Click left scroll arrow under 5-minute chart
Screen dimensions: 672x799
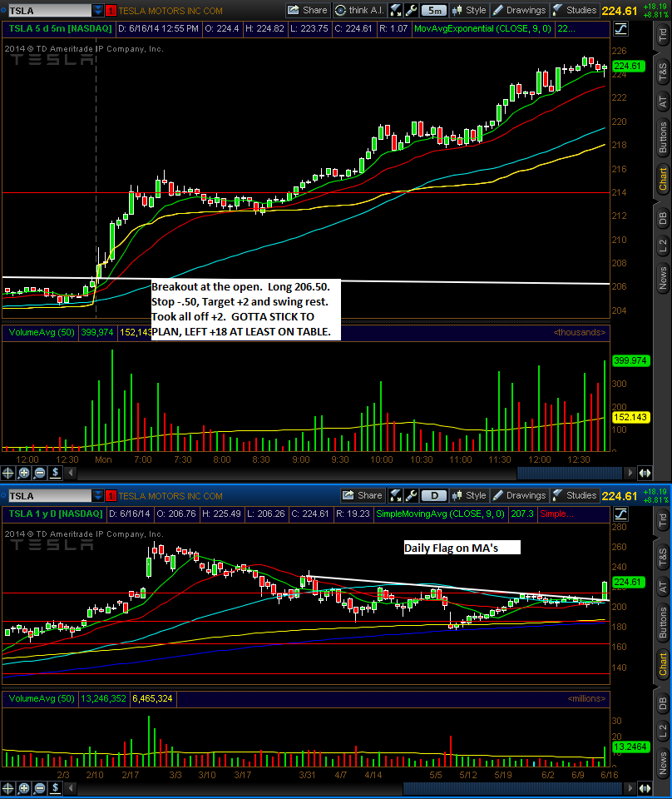click(71, 473)
